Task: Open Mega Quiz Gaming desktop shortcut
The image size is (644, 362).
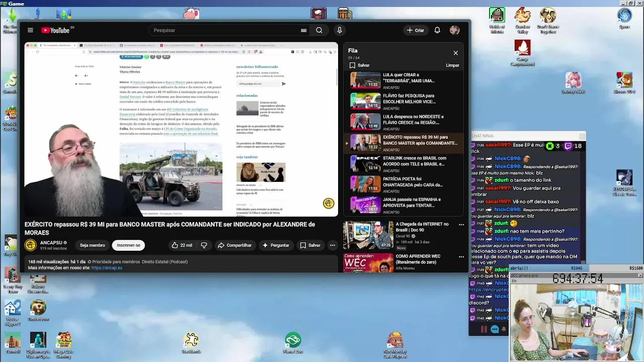Action: [64, 345]
